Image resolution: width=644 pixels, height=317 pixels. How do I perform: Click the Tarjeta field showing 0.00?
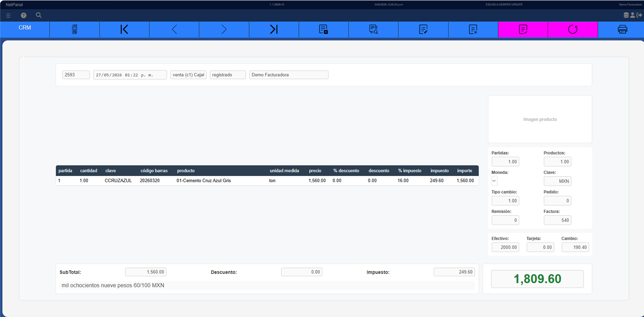coord(540,247)
